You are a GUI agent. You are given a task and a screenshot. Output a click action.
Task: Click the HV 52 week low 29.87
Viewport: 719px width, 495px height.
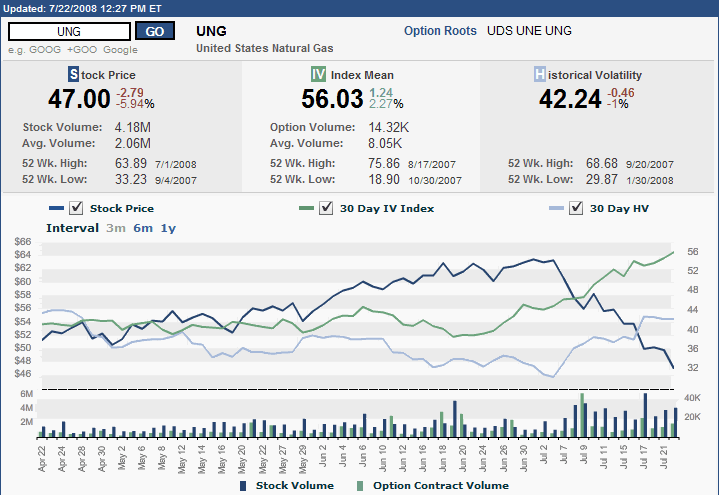pyautogui.click(x=602, y=179)
